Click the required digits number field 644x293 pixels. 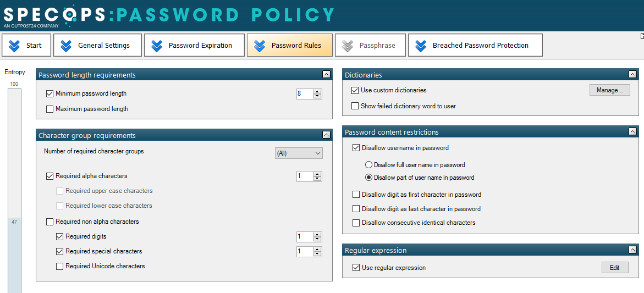coord(305,237)
